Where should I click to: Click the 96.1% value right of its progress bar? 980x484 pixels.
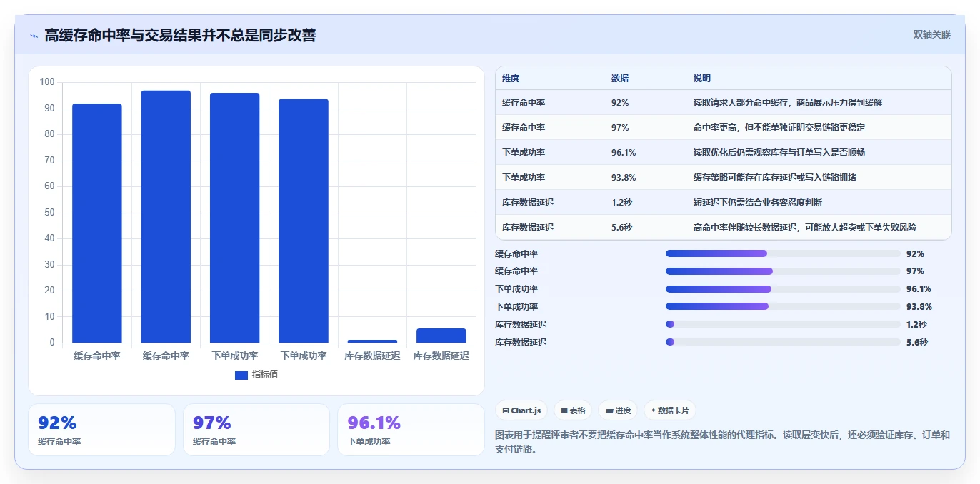click(919, 289)
